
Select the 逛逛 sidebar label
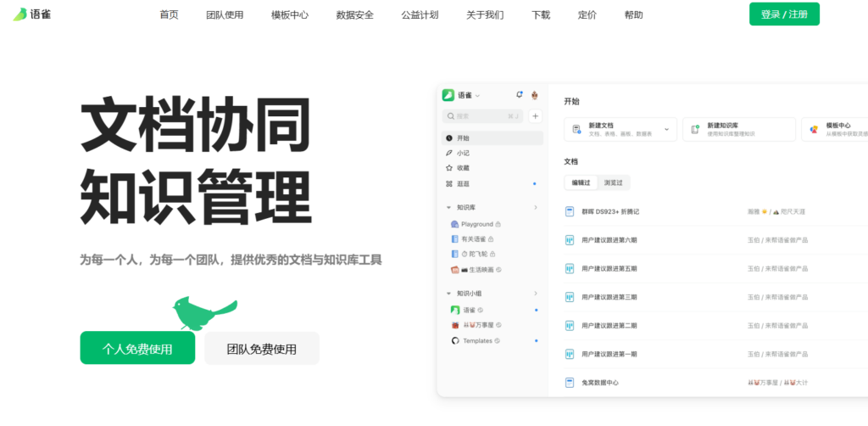[464, 183]
